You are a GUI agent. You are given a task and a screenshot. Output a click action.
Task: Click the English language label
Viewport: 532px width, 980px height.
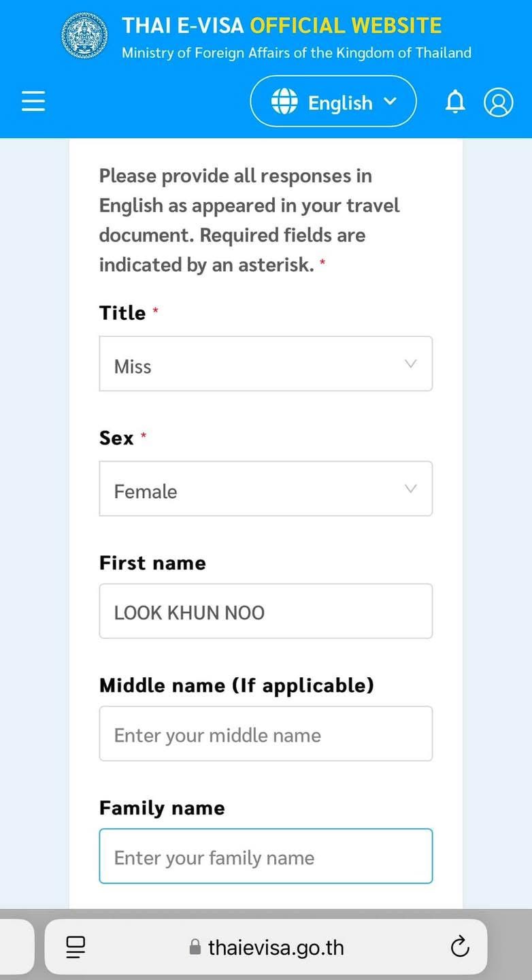point(340,103)
